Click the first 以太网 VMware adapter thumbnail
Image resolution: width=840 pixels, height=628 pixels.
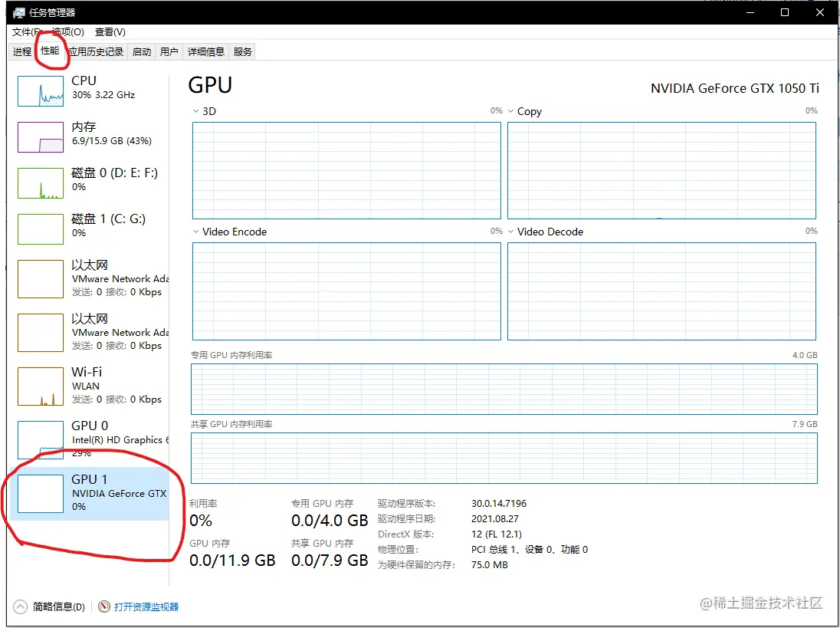pos(41,279)
